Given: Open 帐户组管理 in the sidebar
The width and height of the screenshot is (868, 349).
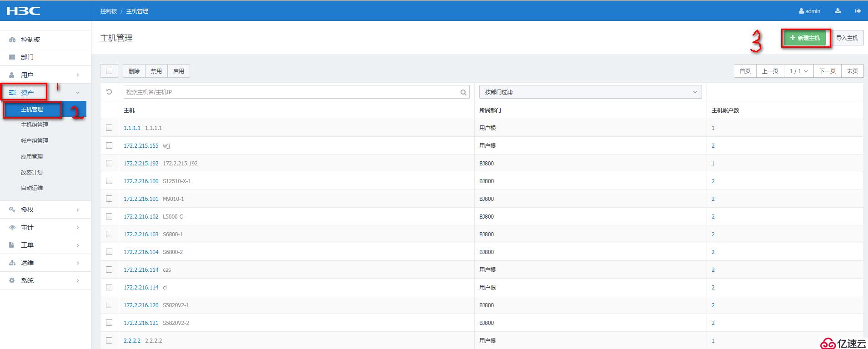Looking at the screenshot, I should (x=35, y=141).
